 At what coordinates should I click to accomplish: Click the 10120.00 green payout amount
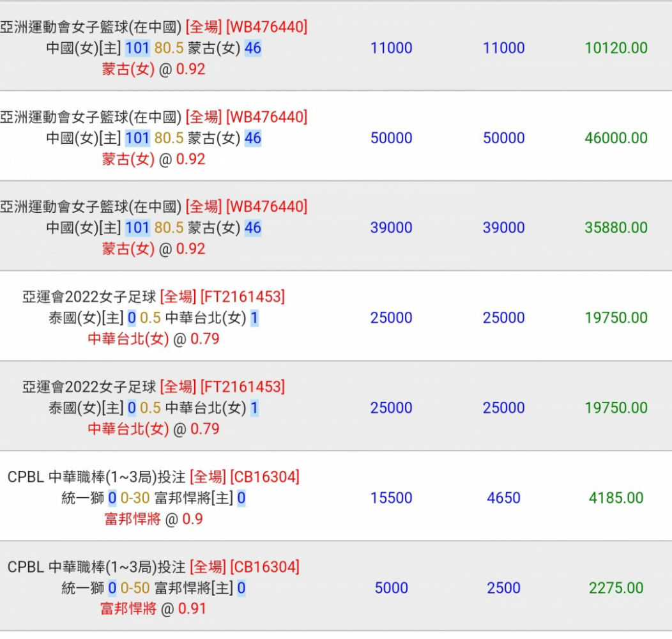616,48
